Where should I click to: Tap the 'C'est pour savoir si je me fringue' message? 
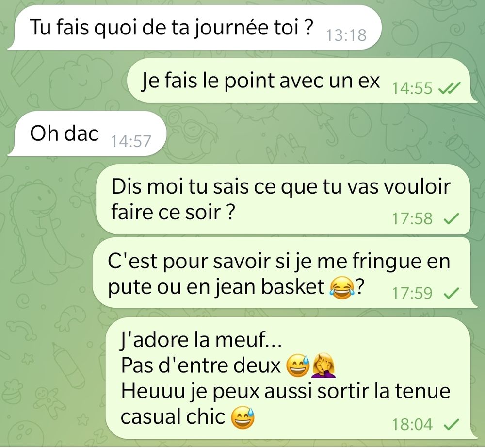[x=285, y=273]
